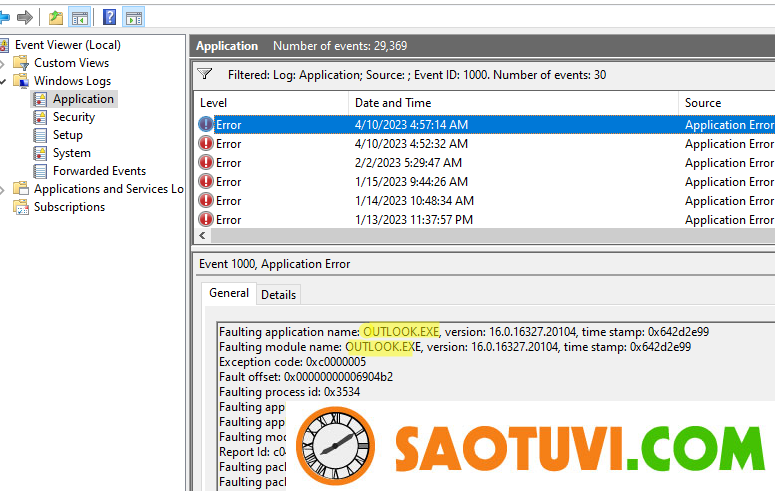Click 'Exception code: 0xc0000005' line

tap(293, 362)
